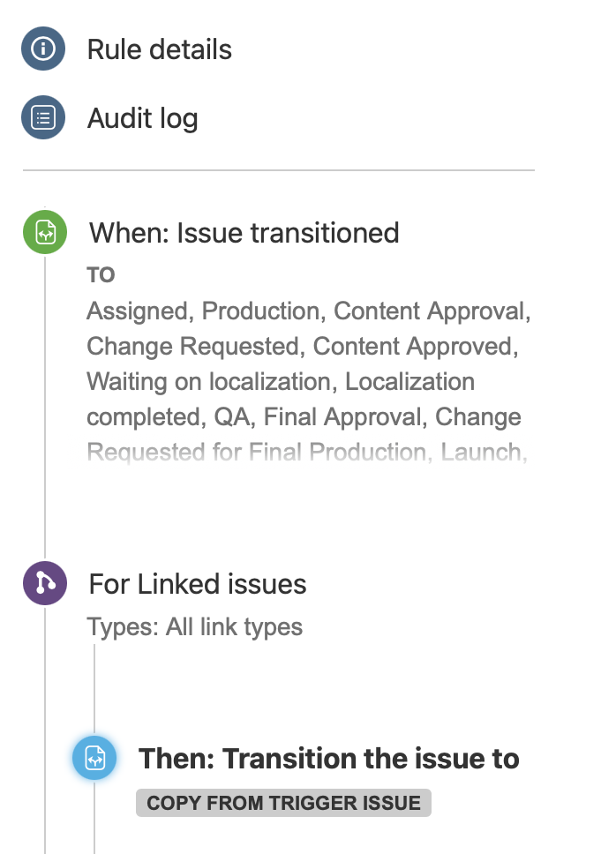Click the "Types: All link types" text

click(194, 627)
